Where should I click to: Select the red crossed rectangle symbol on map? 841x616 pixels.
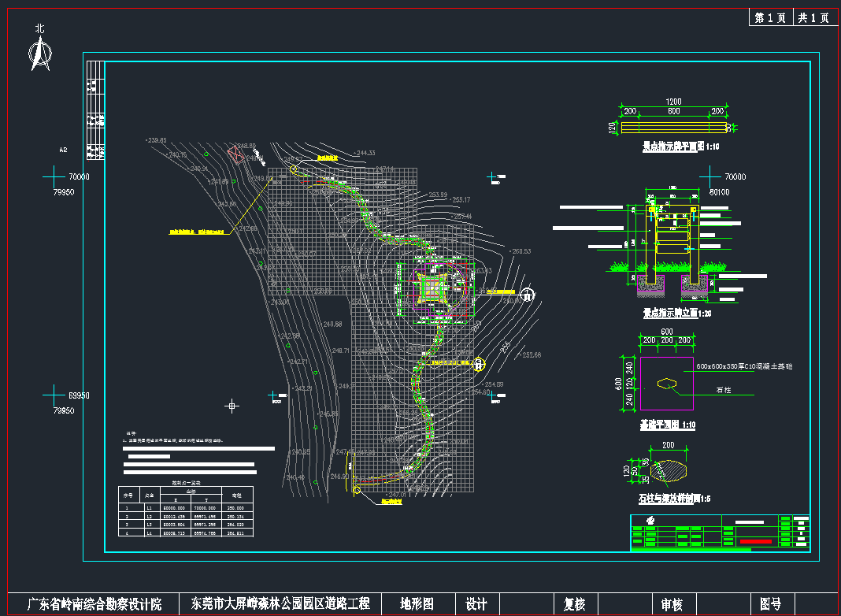[x=236, y=153]
